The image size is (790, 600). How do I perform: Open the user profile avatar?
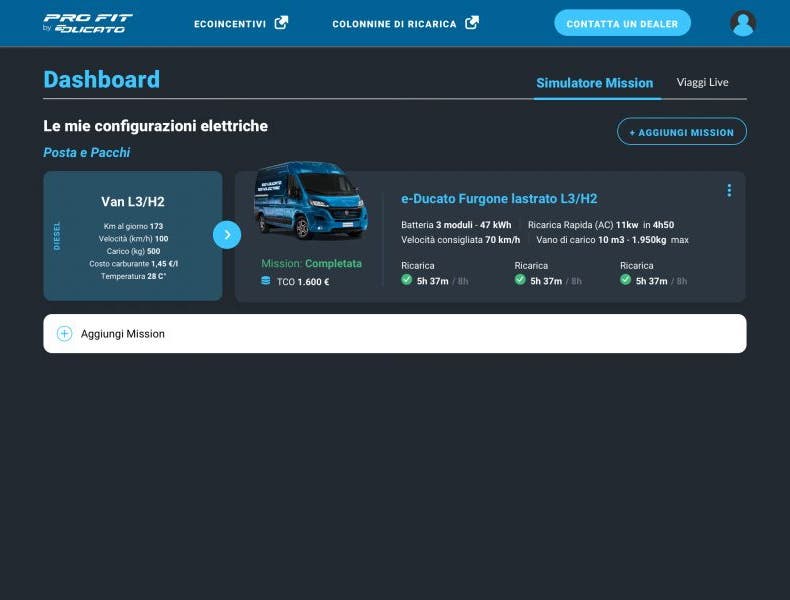pos(743,23)
